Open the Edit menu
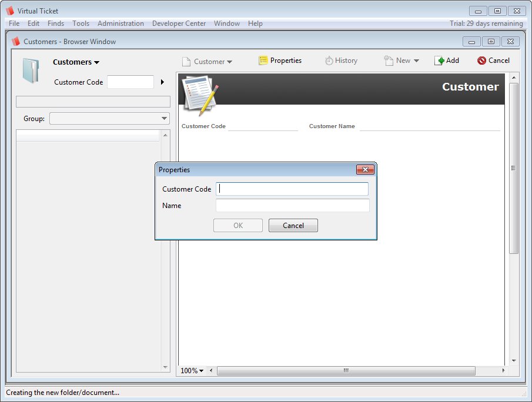Viewport: 532px width, 402px height. (34, 24)
